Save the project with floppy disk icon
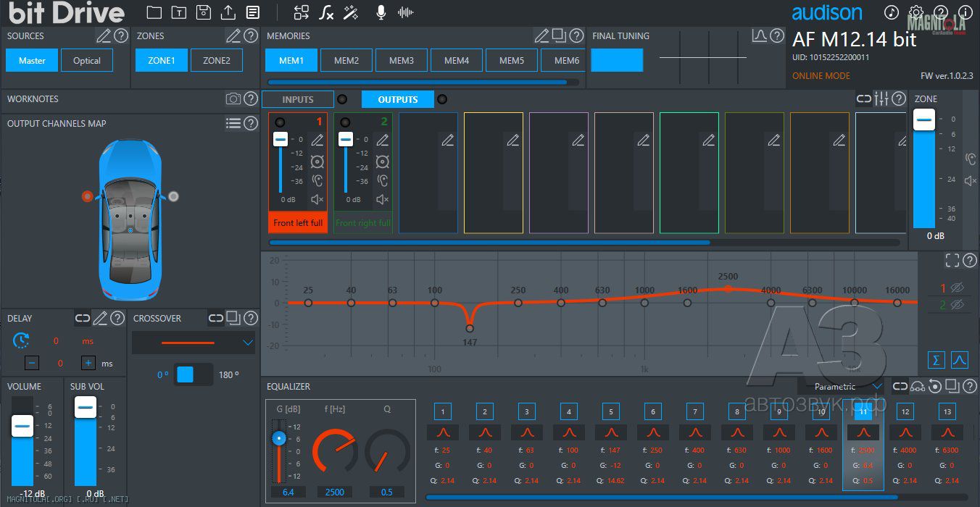 [204, 12]
